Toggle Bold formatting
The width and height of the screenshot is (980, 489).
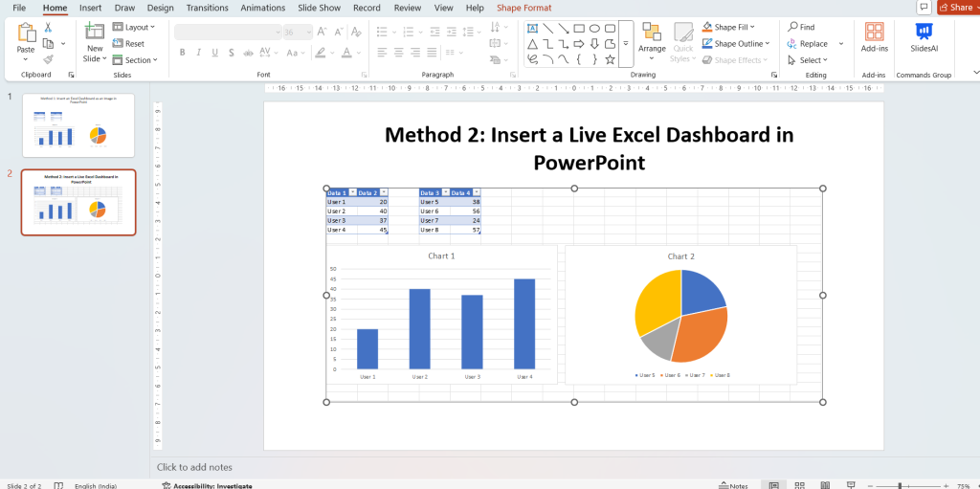[x=183, y=53]
